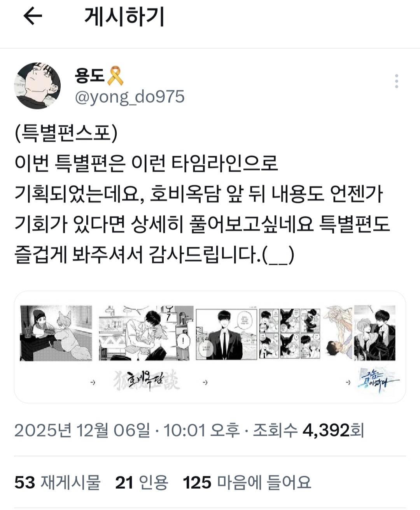Viewport: 420px width, 510px height.
Task: Open the 용도 profile avatar
Action: point(37,85)
